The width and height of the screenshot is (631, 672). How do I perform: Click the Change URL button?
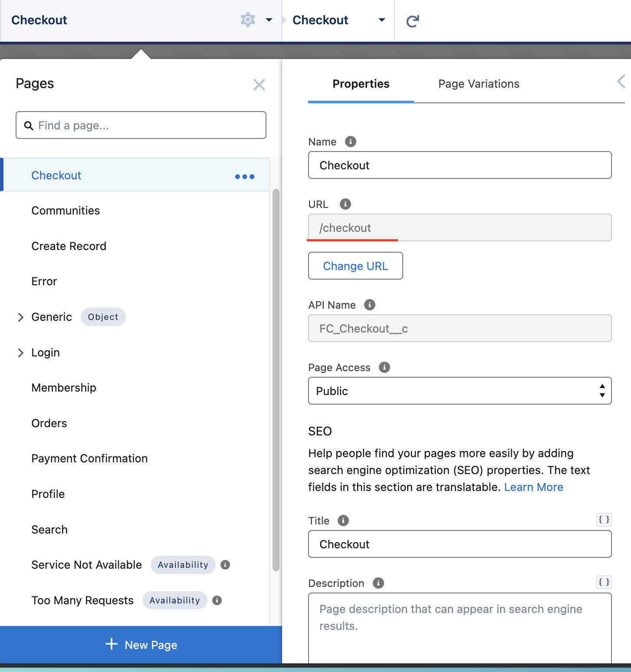tap(355, 266)
